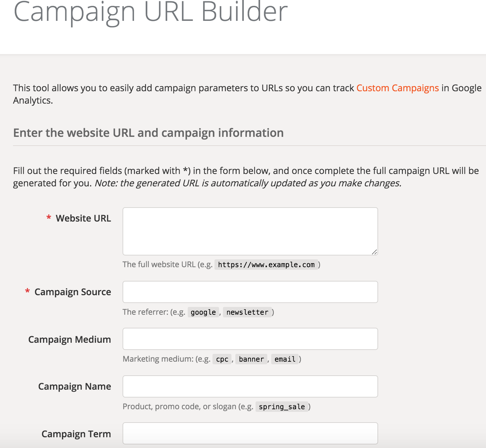Click the newsletter example code tag
The width and height of the screenshot is (486, 448).
coord(247,312)
